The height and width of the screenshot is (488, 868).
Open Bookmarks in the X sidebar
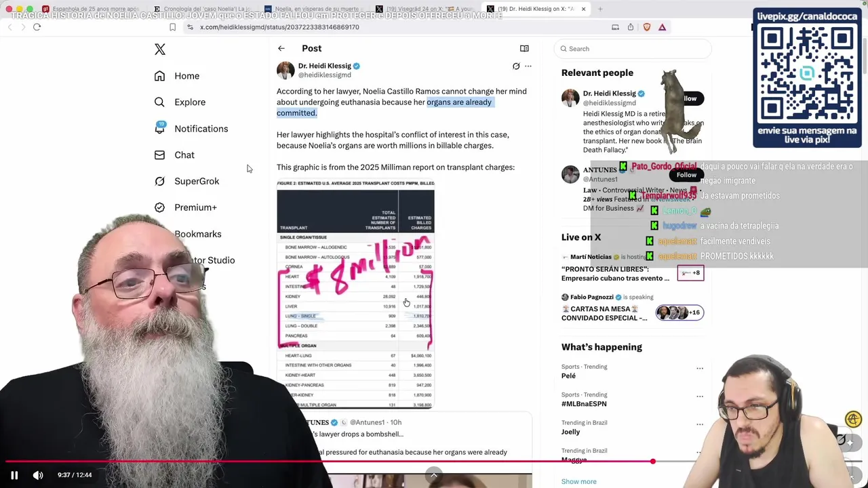click(x=198, y=234)
